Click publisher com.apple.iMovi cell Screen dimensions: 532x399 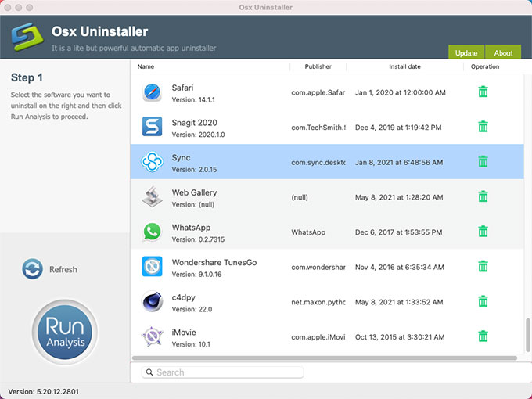(318, 337)
